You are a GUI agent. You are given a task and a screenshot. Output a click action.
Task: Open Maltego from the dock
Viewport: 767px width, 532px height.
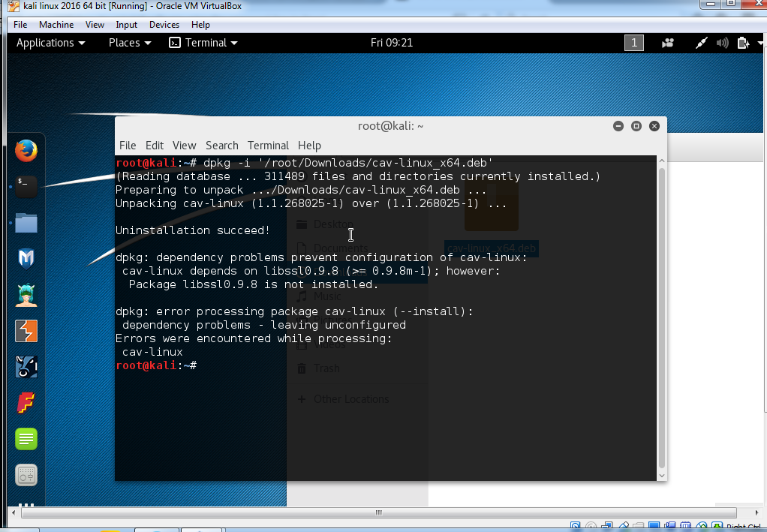26,367
